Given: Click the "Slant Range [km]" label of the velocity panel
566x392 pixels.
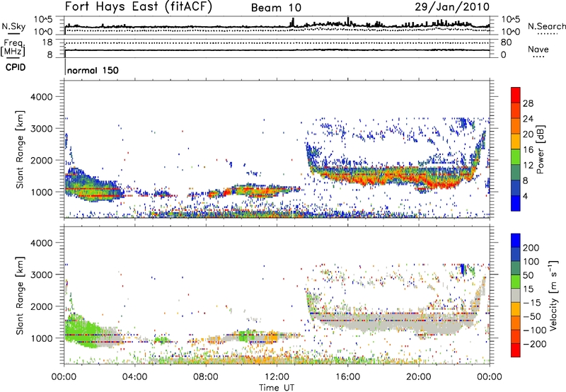Looking at the screenshot, I should 20,295.
